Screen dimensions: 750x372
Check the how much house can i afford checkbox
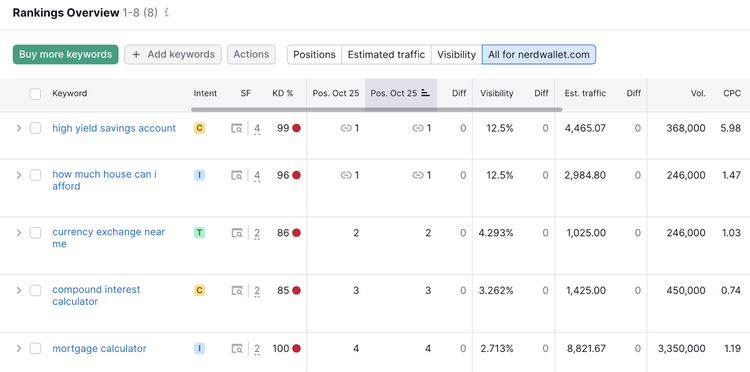click(35, 175)
